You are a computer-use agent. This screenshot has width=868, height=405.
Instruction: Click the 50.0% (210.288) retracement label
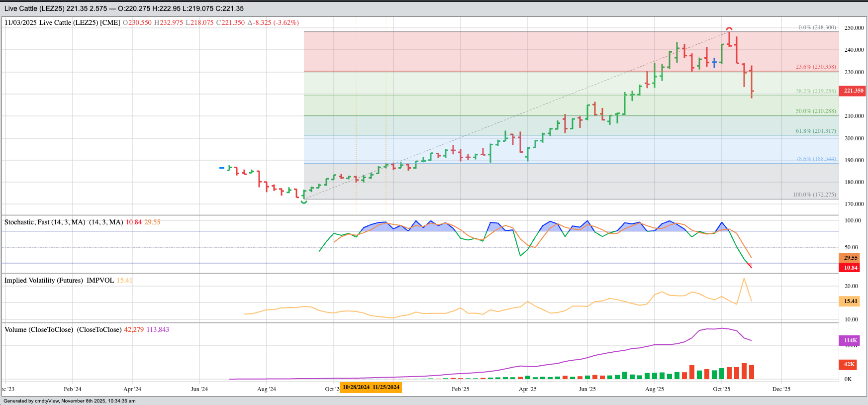pos(816,111)
